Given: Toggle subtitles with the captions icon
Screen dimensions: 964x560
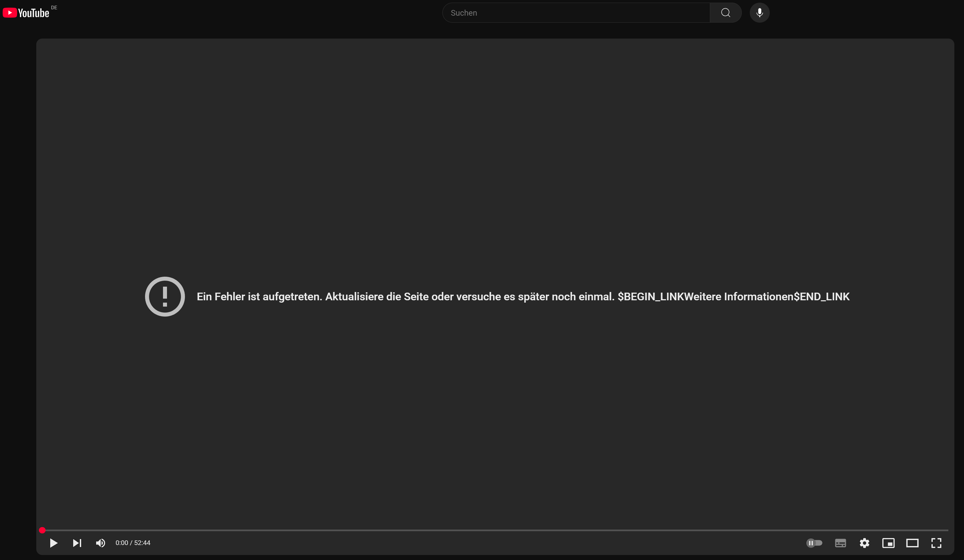Looking at the screenshot, I should click(x=841, y=543).
